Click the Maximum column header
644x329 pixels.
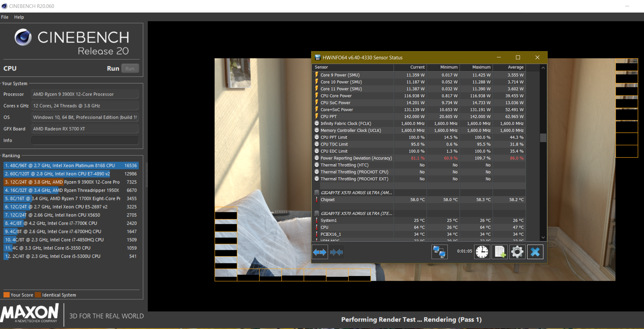pyautogui.click(x=476, y=67)
